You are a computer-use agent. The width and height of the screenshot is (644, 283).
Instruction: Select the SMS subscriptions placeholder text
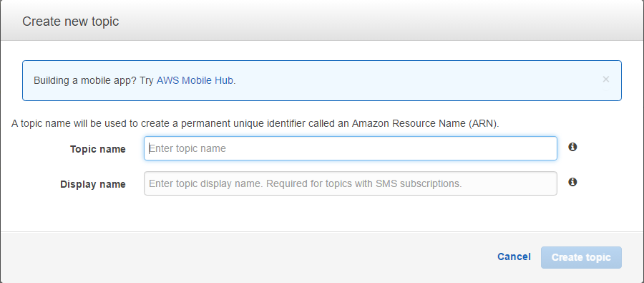click(305, 183)
